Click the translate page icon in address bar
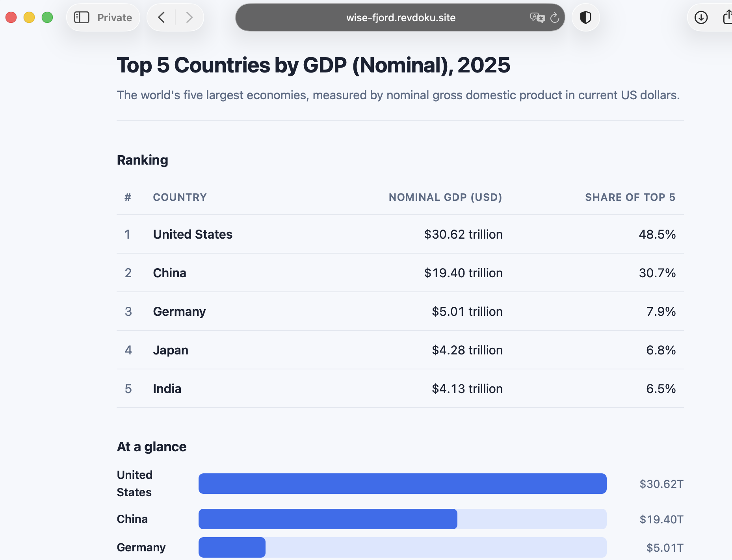732x560 pixels. coord(537,17)
